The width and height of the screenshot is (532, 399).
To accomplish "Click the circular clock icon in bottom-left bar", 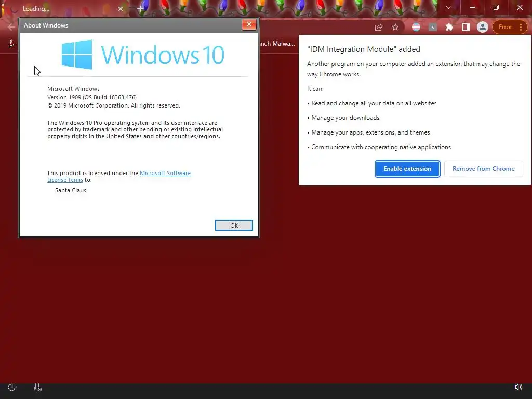I will click(x=12, y=387).
